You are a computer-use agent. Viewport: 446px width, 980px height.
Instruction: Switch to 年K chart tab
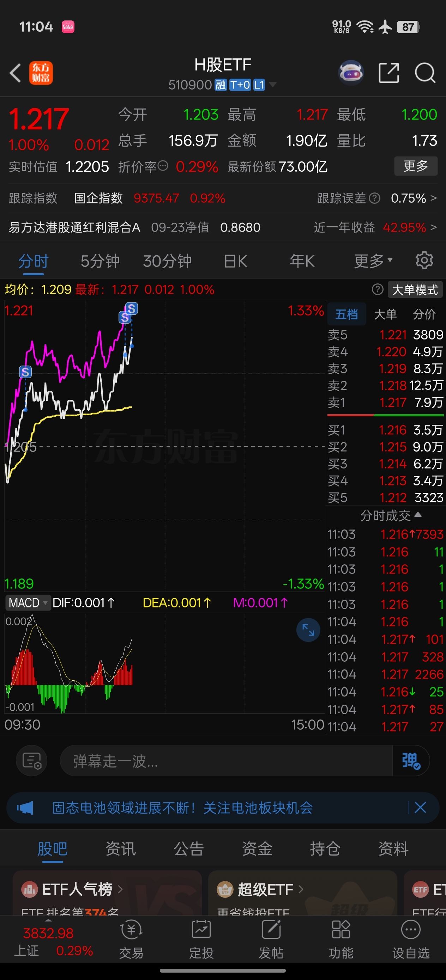[x=302, y=261]
